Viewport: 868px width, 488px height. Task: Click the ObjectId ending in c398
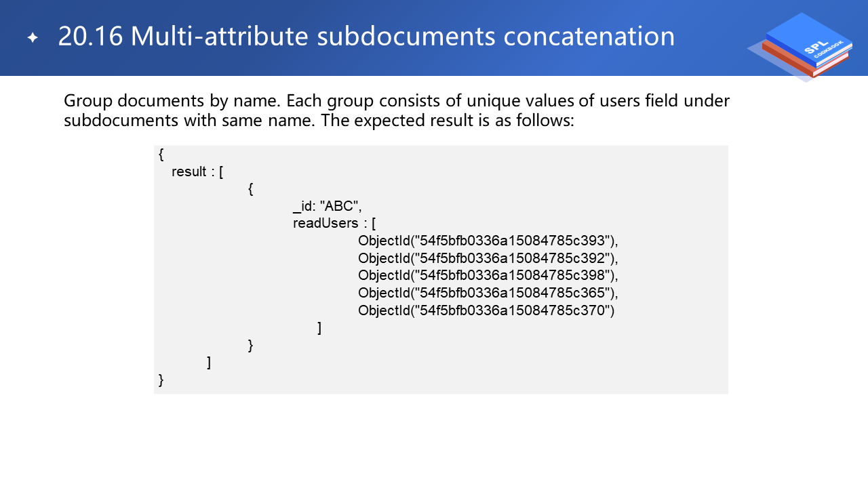488,275
